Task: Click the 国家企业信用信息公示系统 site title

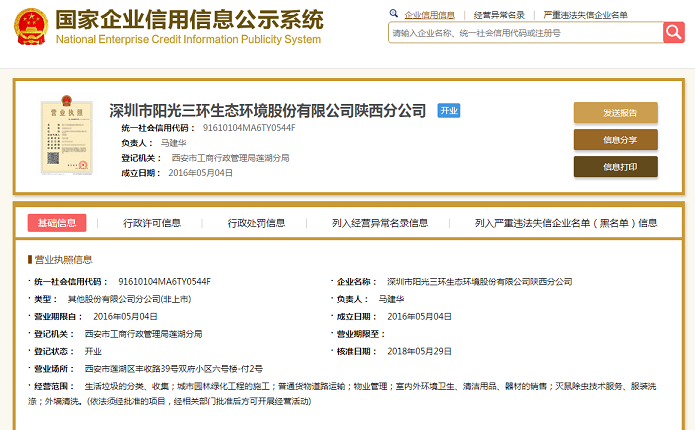Action: 189,19
